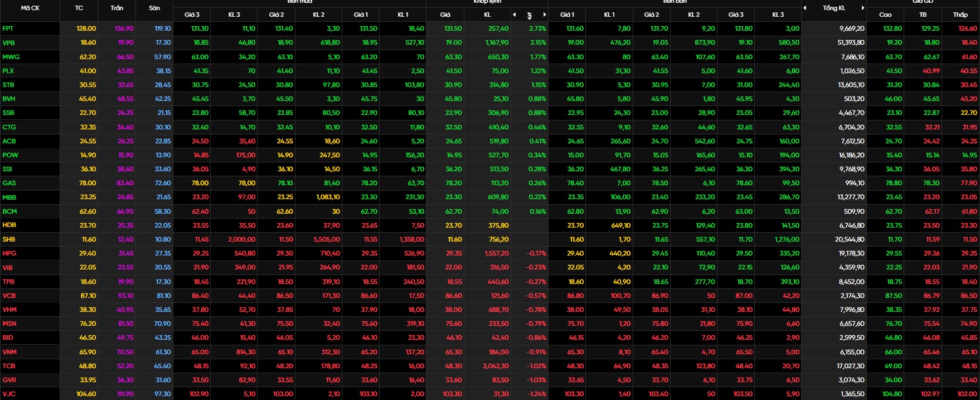Viewport: 980px width, 400px height.
Task: Click the right arrow beside Tổng KL header
Action: tap(863, 8)
